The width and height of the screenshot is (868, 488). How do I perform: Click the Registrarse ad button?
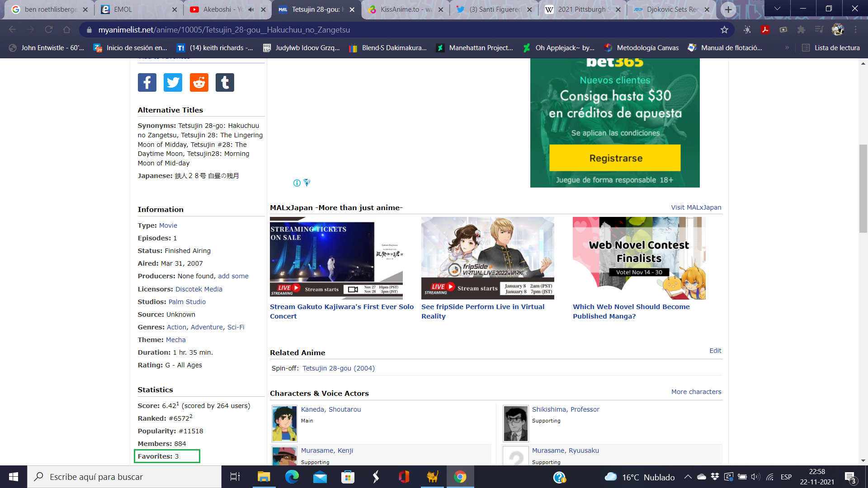click(615, 158)
